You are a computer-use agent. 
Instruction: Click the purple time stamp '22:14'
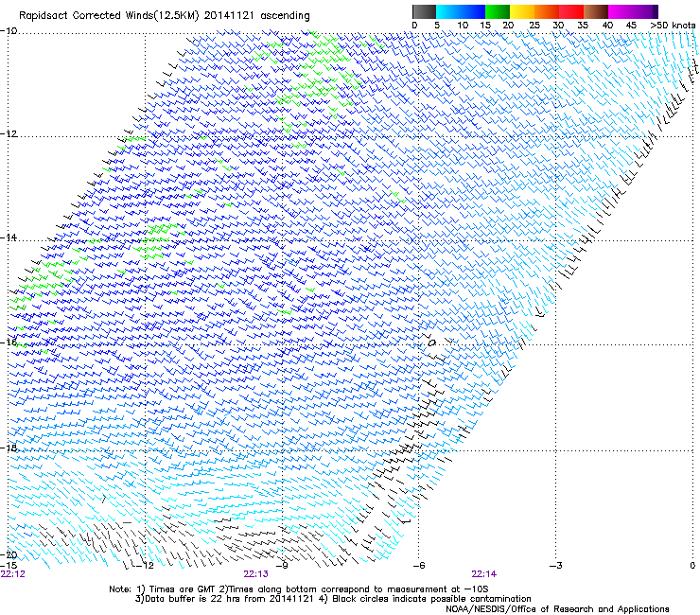tap(484, 574)
